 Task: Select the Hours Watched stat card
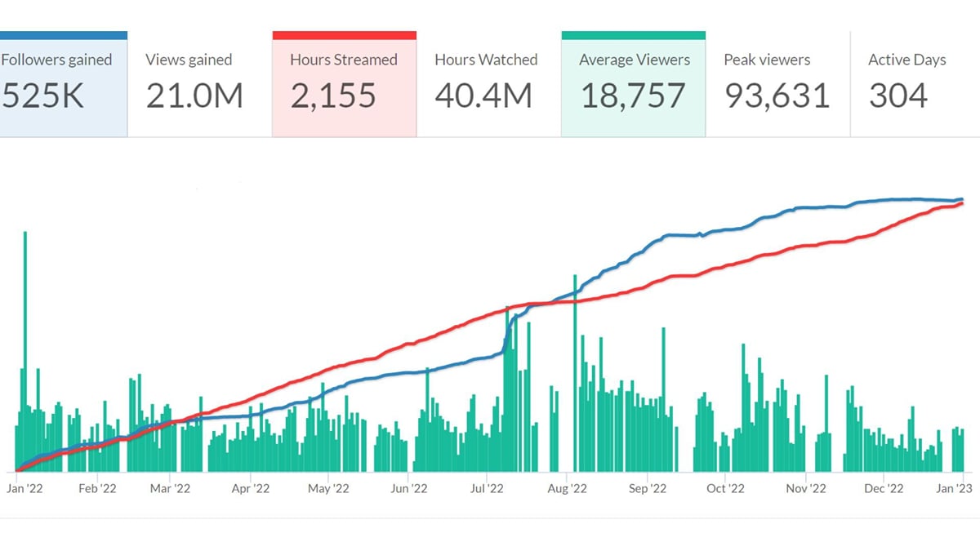pos(488,84)
